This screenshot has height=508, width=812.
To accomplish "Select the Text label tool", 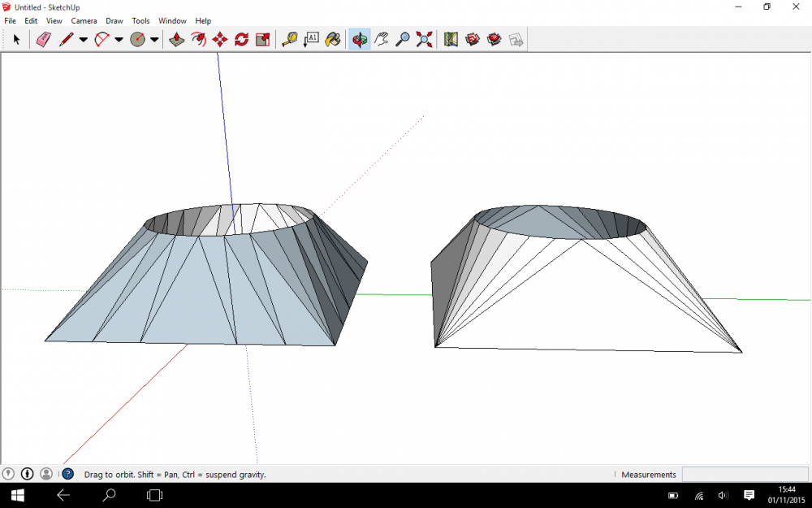I will click(311, 39).
